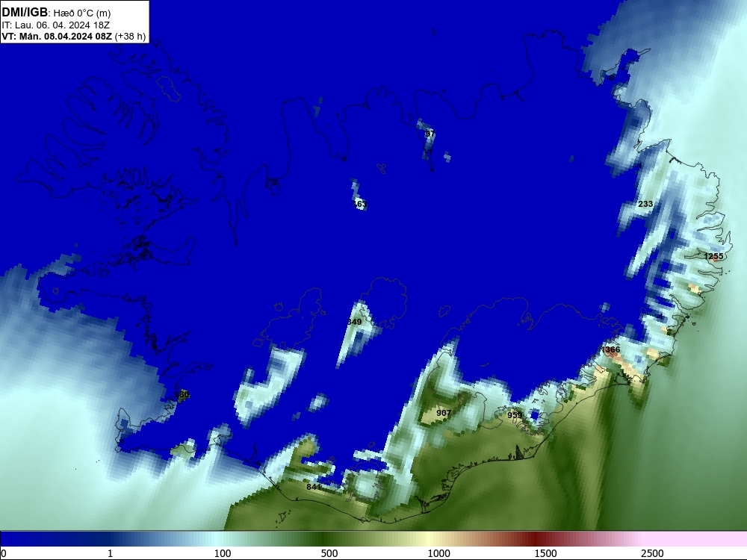Click the map value label 97
Image resolution: width=747 pixels, height=560 pixels.
(x=430, y=134)
